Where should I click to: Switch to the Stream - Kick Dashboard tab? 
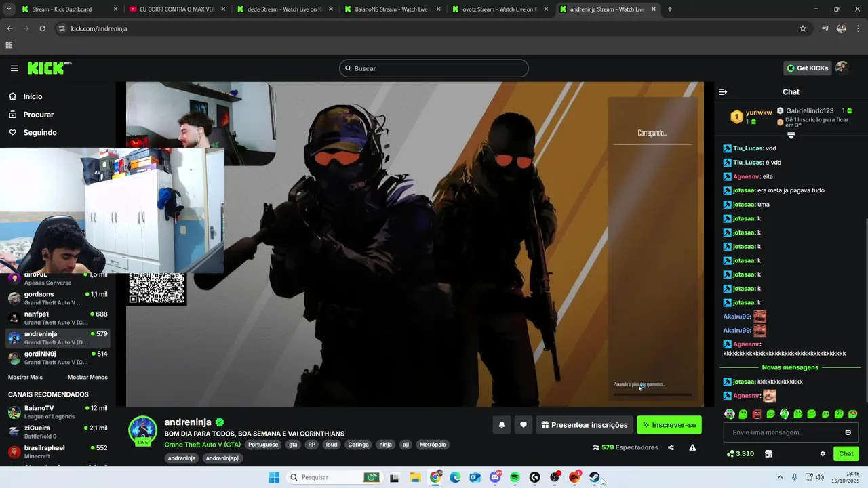[68, 9]
